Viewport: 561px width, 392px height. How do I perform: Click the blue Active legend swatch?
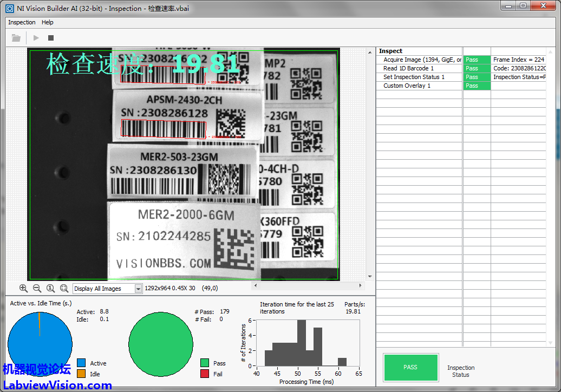pyautogui.click(x=81, y=363)
